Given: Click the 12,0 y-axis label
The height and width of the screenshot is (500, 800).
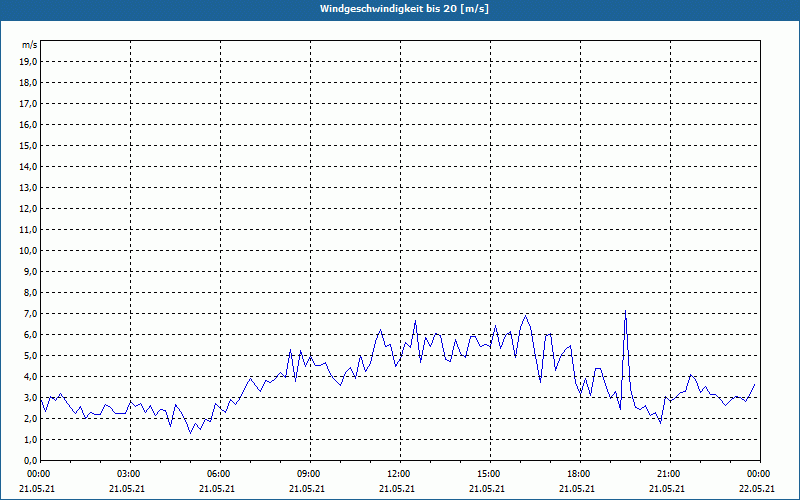Looking at the screenshot, I should pyautogui.click(x=27, y=209).
